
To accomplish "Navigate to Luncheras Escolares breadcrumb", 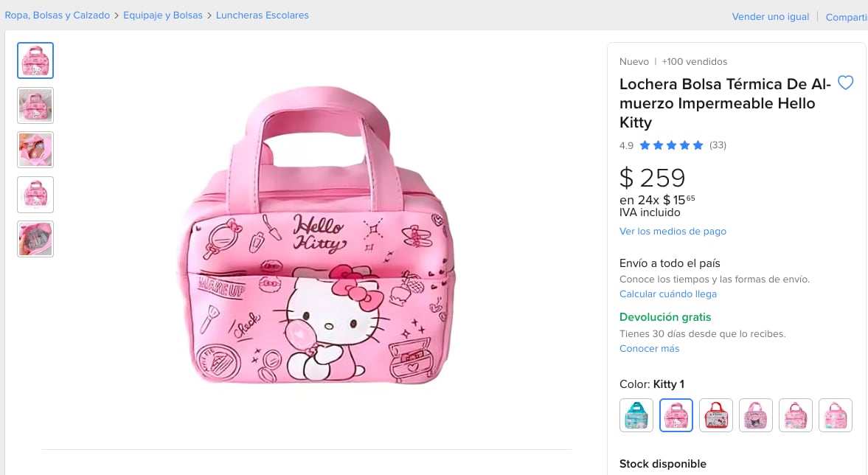I will (263, 15).
